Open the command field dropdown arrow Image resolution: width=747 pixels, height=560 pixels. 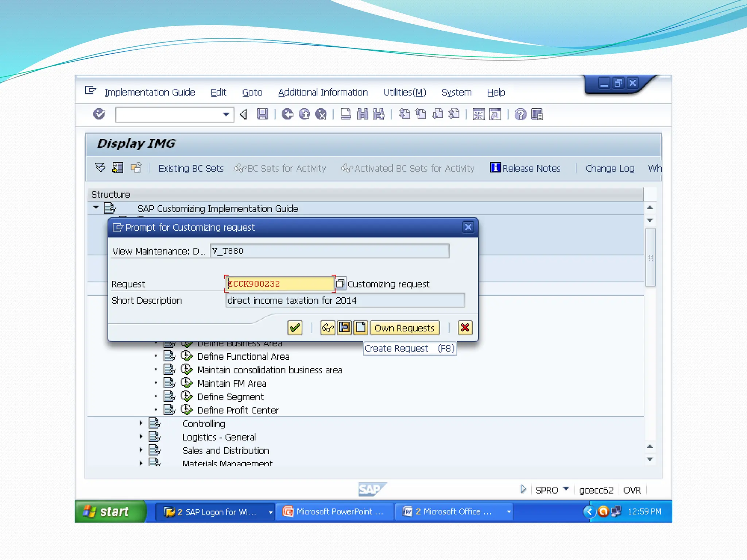coord(226,114)
